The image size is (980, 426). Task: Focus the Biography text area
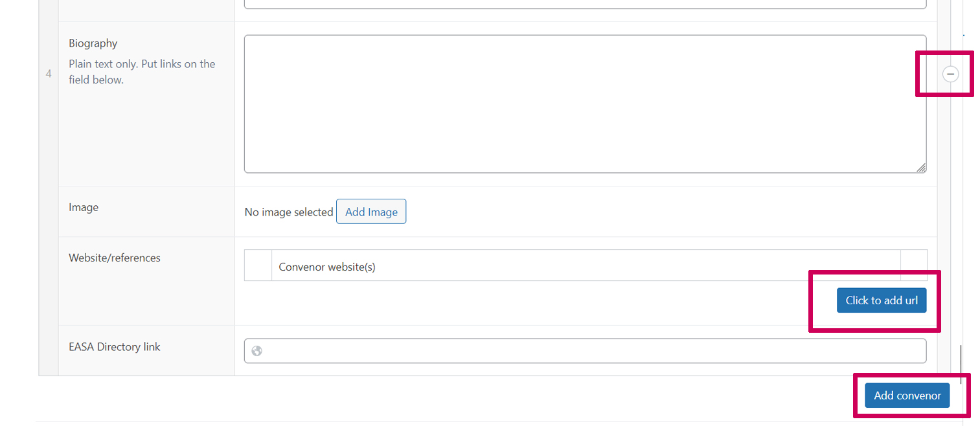(x=585, y=104)
